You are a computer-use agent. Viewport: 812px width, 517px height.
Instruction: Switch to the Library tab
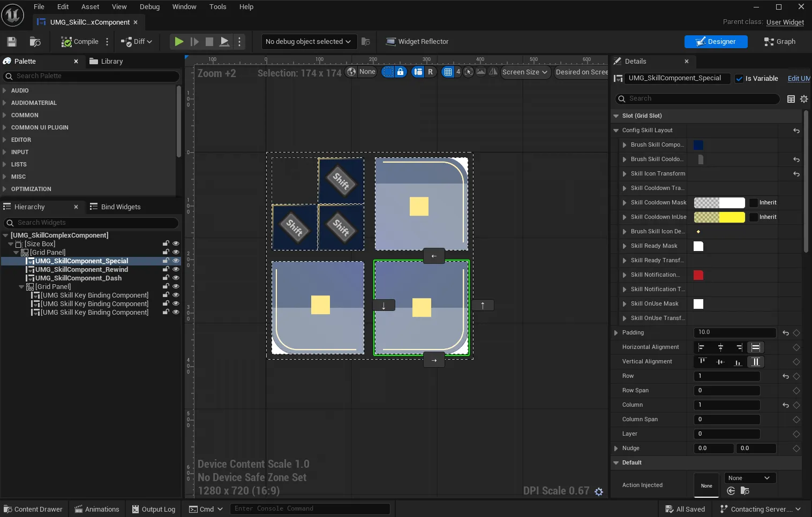click(x=111, y=61)
